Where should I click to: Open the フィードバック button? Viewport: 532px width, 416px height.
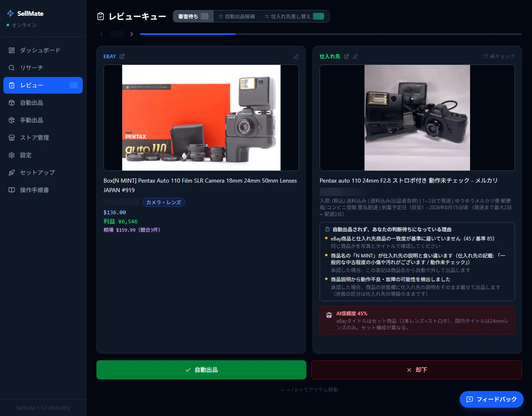tap(492, 399)
